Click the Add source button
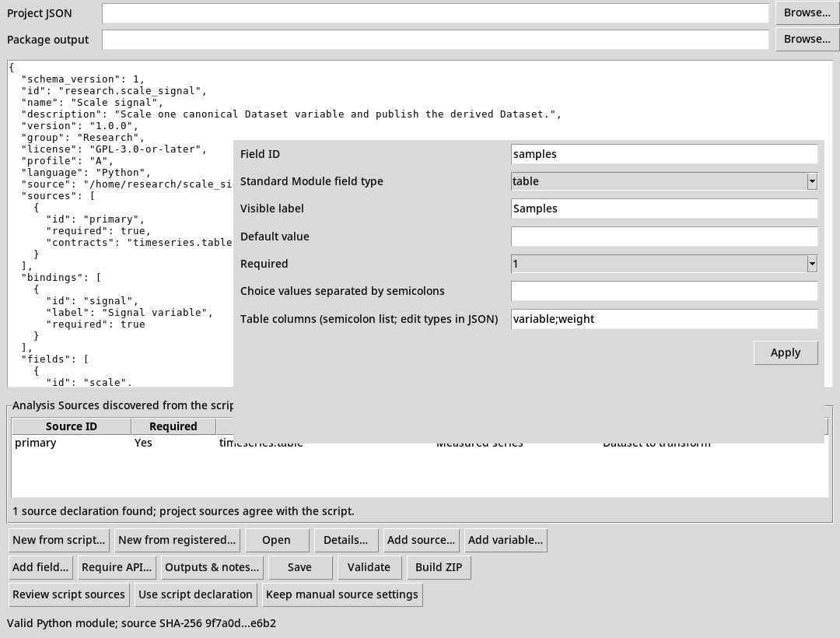 (x=421, y=541)
